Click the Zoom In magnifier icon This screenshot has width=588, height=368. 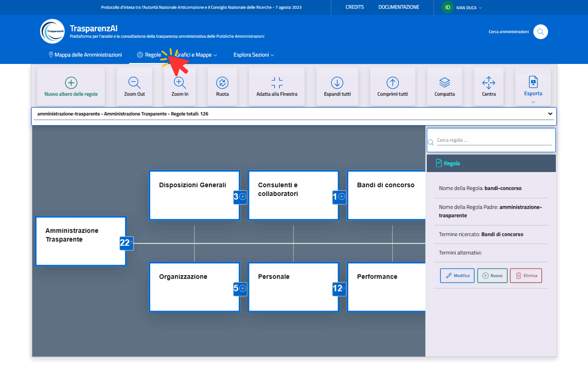[180, 83]
